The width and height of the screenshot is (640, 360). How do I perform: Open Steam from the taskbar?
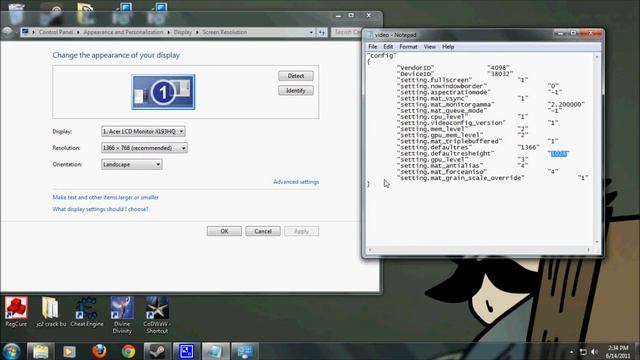(x=157, y=351)
